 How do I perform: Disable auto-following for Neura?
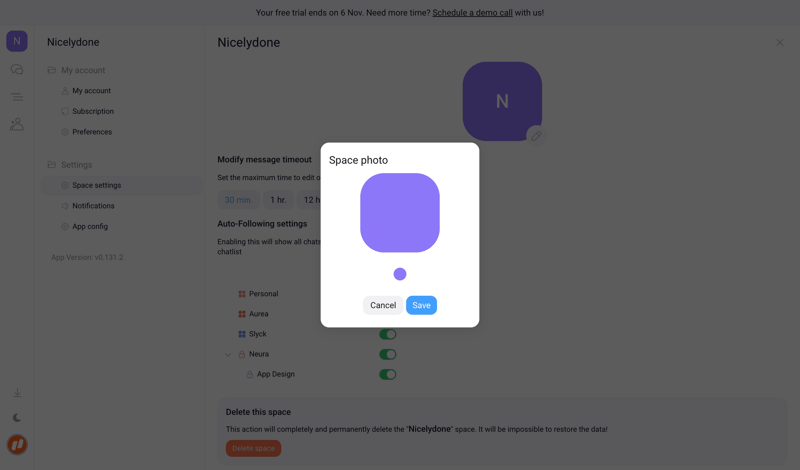pos(388,354)
